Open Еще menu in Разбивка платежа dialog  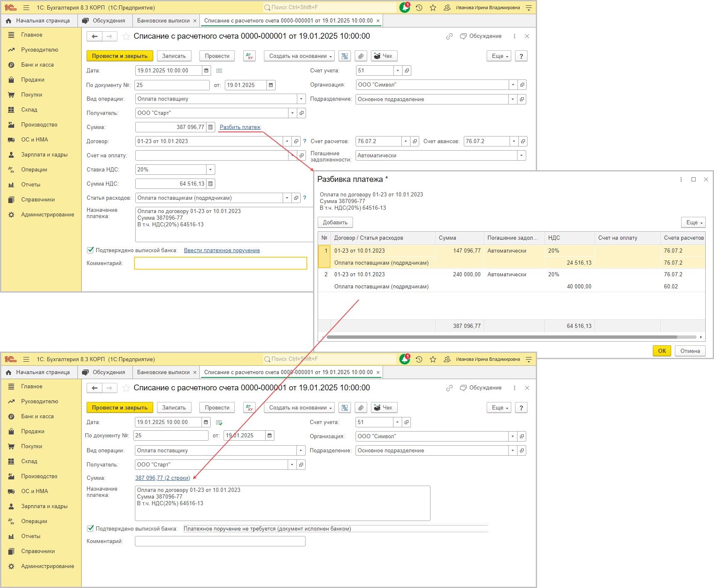[x=693, y=223]
